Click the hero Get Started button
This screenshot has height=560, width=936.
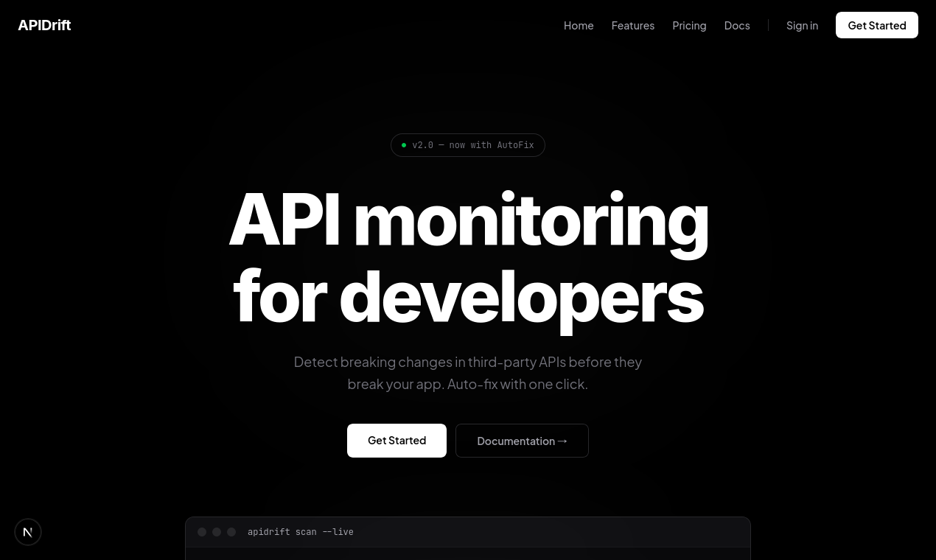tap(397, 440)
